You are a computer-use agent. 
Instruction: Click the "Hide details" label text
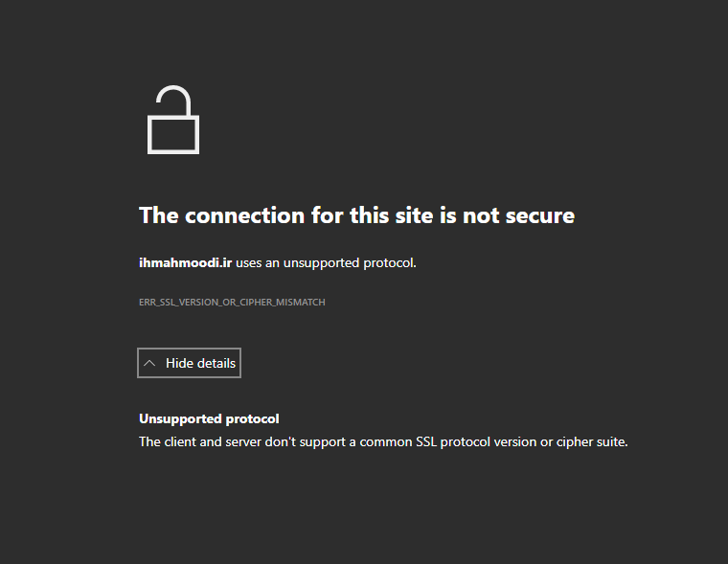[200, 364]
